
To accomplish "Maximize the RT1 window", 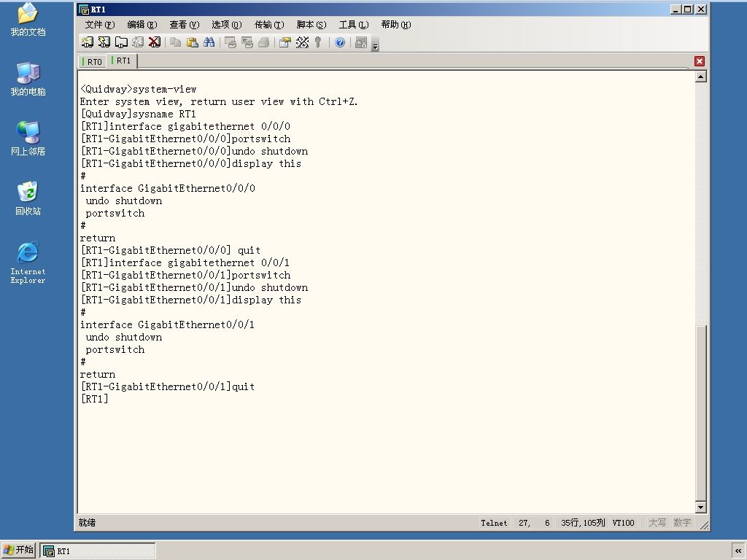I will (x=687, y=9).
